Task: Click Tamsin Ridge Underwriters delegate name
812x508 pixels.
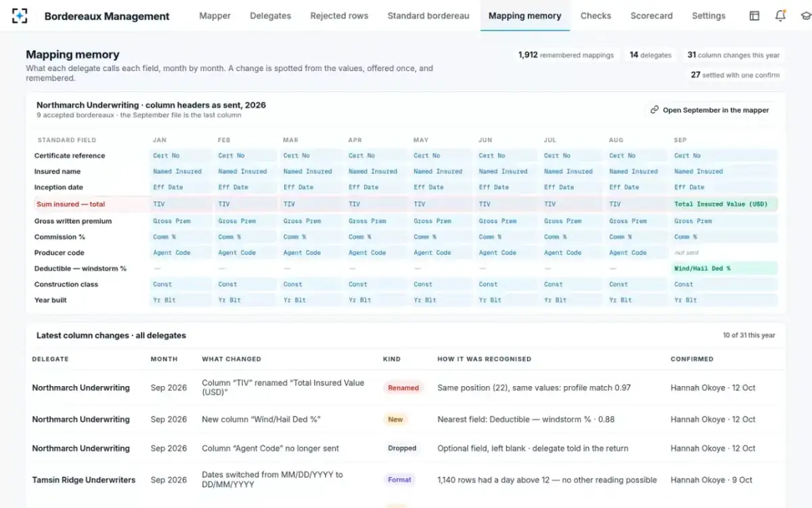Action: [84, 480]
